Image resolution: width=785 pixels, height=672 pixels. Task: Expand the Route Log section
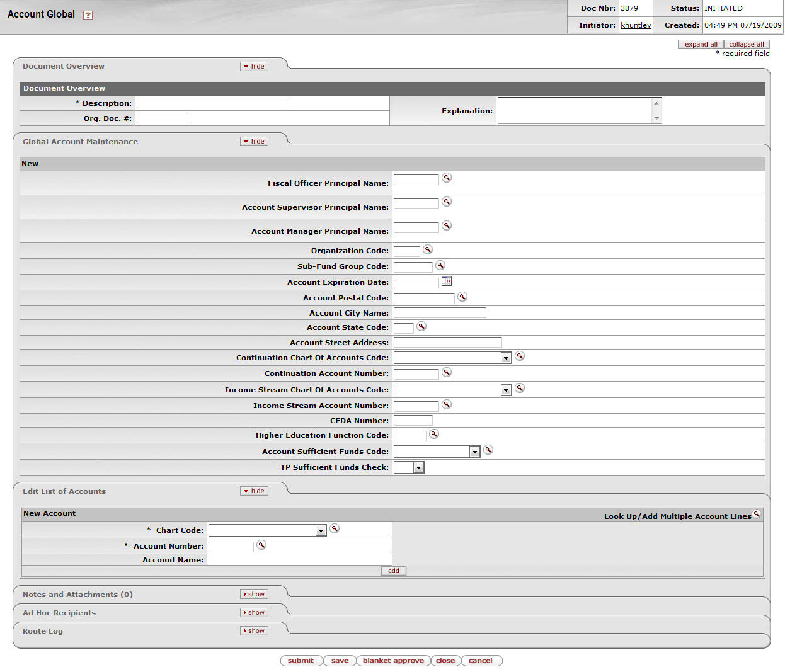[x=254, y=631]
